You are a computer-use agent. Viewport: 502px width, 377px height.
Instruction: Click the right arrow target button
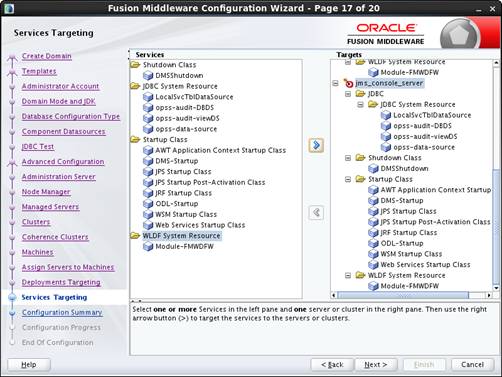pos(316,145)
